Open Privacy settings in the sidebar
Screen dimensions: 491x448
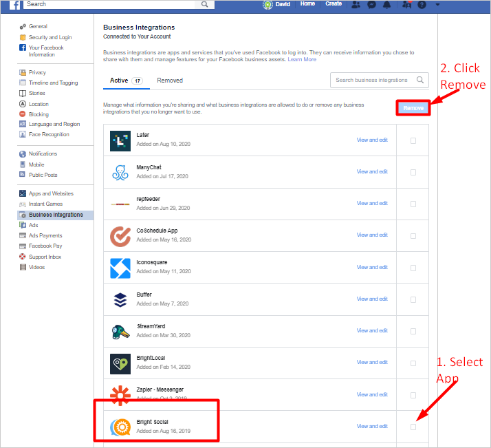37,72
